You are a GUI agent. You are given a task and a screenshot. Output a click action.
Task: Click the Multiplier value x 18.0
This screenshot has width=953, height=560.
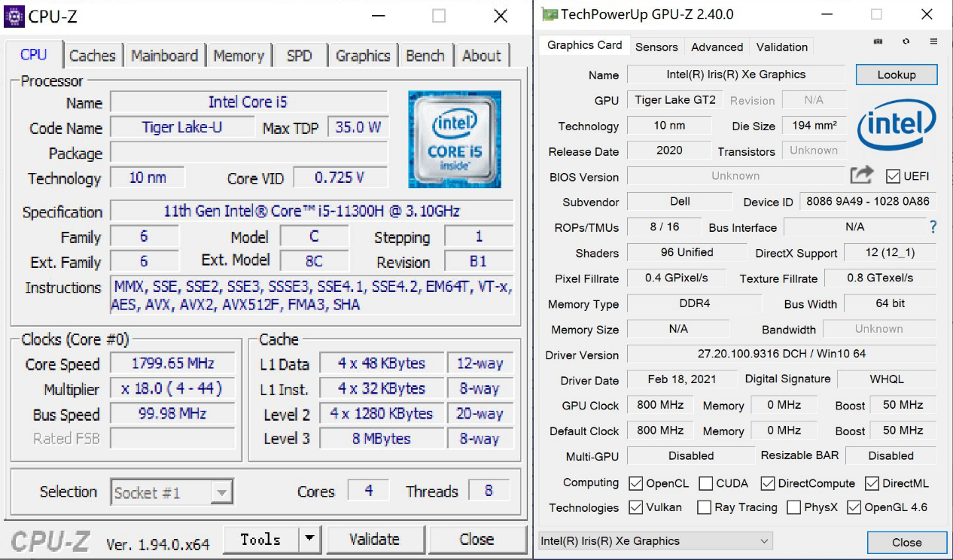(172, 388)
